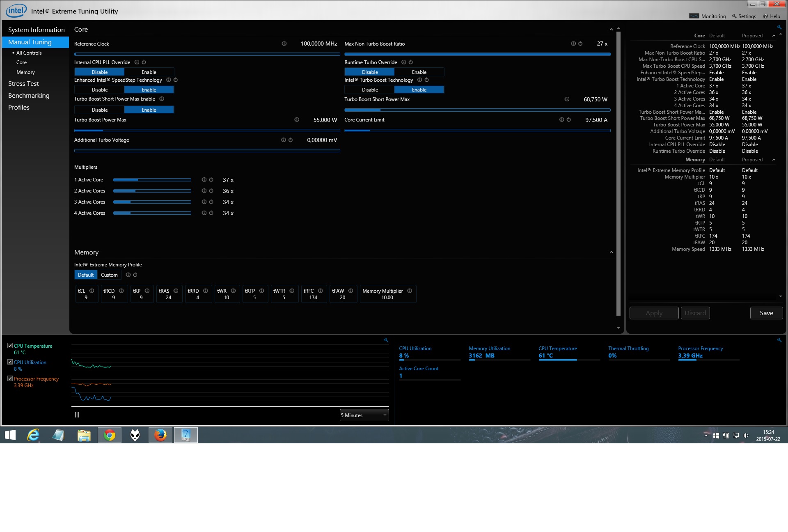The width and height of the screenshot is (788, 532).
Task: Adjust Turbo Boost Short Power Max slider
Action: [477, 110]
